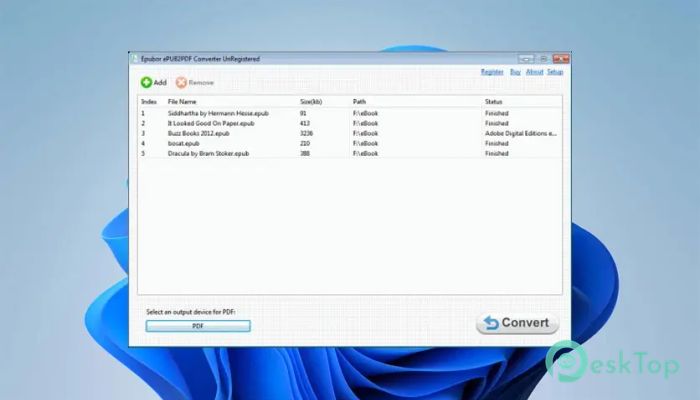The width and height of the screenshot is (700, 400).
Task: Click the green Add icon
Action: click(x=146, y=82)
